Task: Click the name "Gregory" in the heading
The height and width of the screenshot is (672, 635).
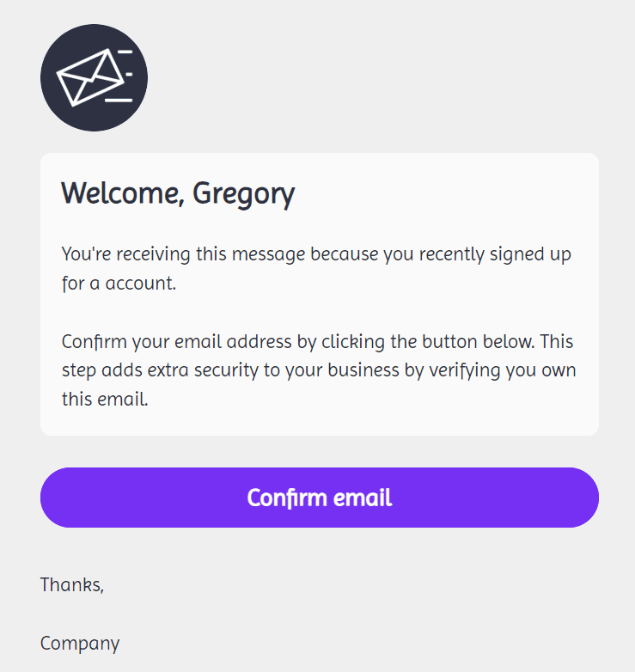Action: pyautogui.click(x=243, y=193)
